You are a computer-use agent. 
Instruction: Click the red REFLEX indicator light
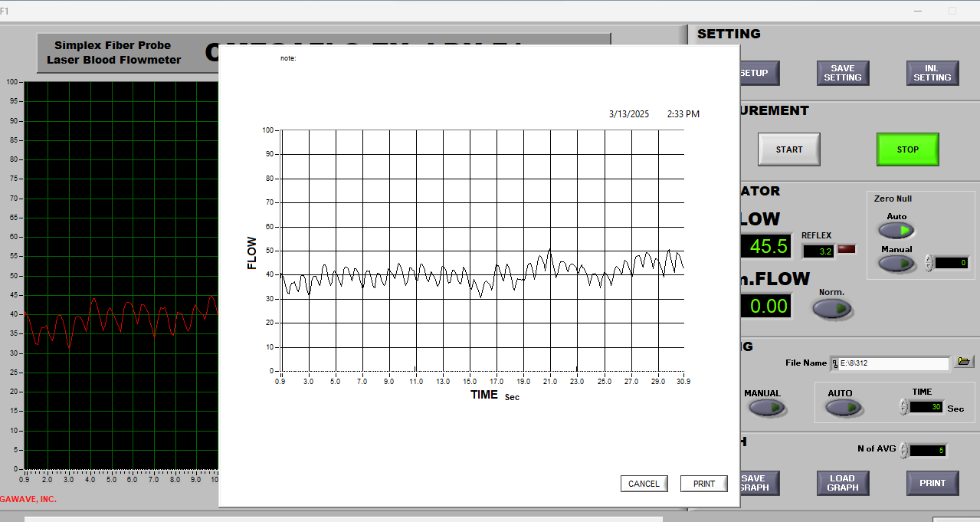point(847,249)
